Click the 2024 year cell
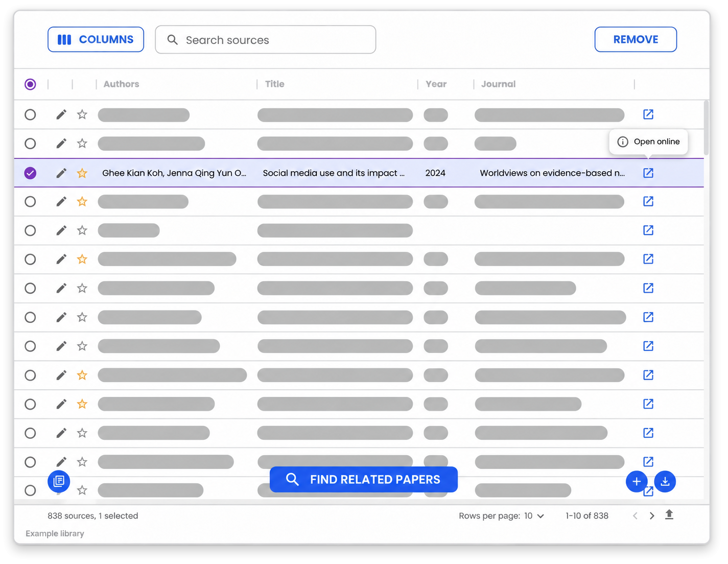 tap(435, 173)
